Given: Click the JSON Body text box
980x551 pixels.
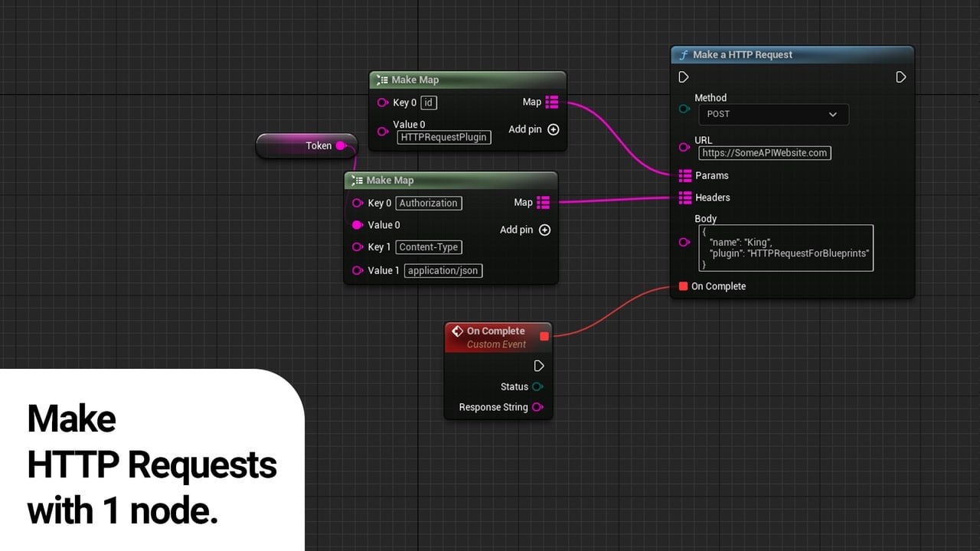Looking at the screenshot, I should pos(786,248).
